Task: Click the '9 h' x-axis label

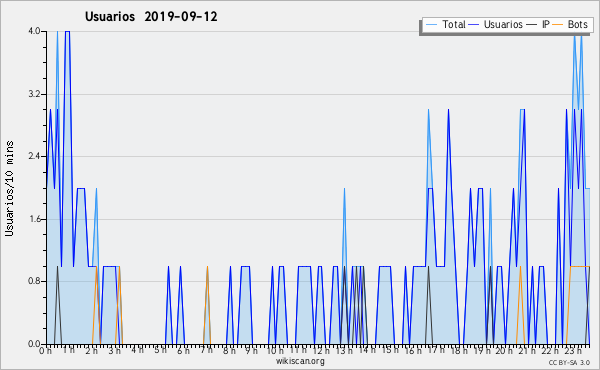Action: click(251, 351)
